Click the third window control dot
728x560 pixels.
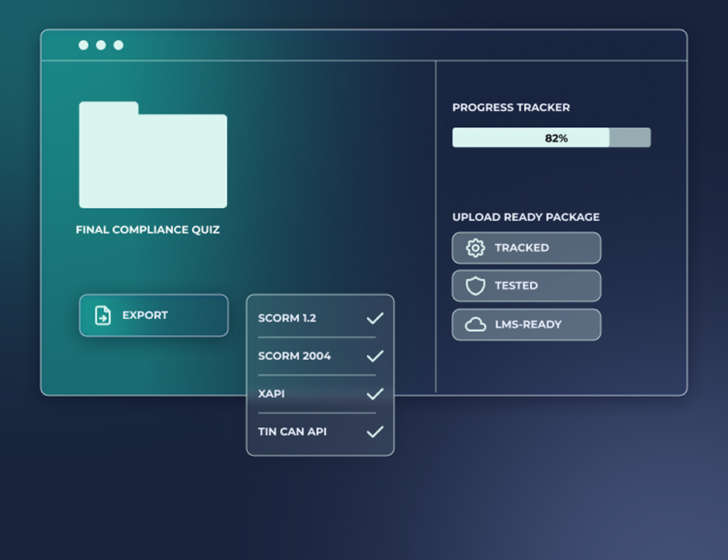click(x=118, y=45)
